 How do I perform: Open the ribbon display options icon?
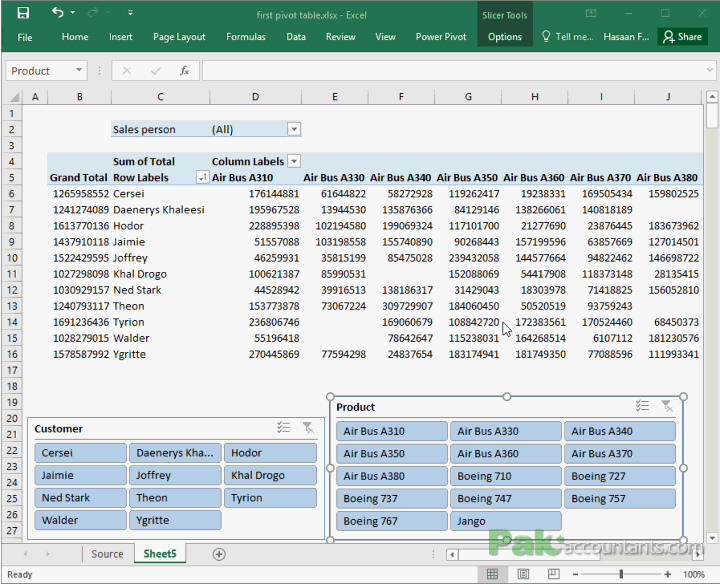point(591,13)
